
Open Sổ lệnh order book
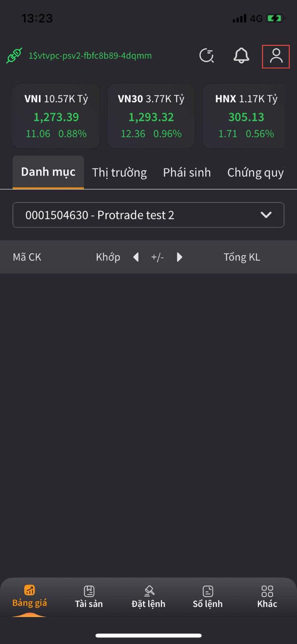[x=208, y=597]
